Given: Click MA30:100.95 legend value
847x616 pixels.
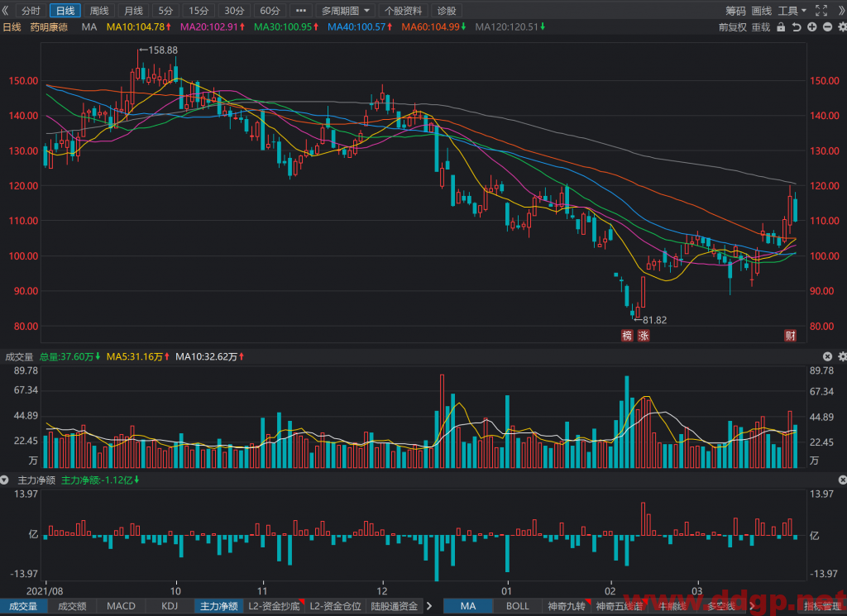Looking at the screenshot, I should [x=286, y=27].
